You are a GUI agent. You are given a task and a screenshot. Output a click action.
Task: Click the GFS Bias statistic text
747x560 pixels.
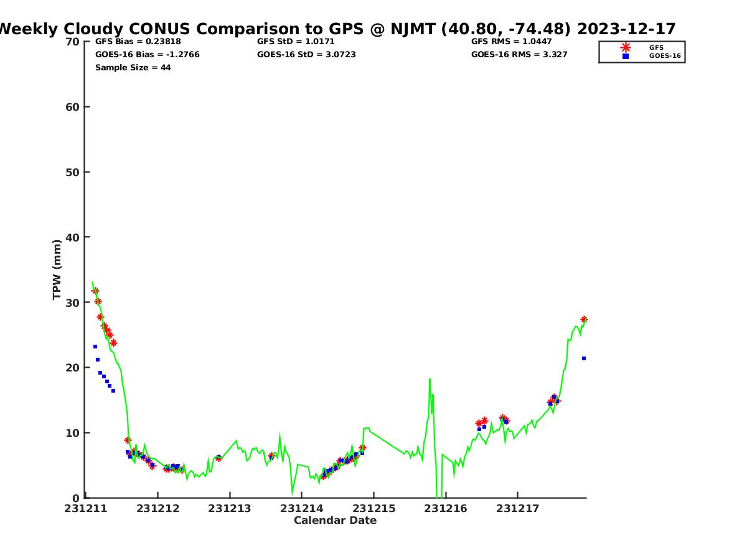[x=138, y=42]
